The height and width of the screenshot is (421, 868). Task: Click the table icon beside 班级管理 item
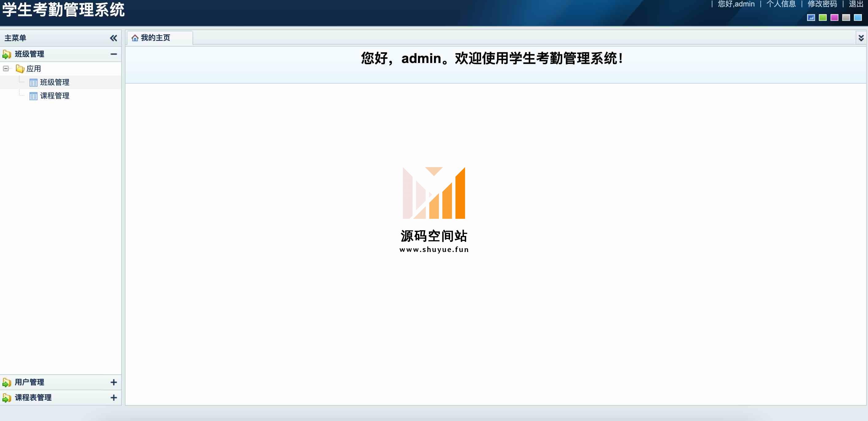[33, 83]
